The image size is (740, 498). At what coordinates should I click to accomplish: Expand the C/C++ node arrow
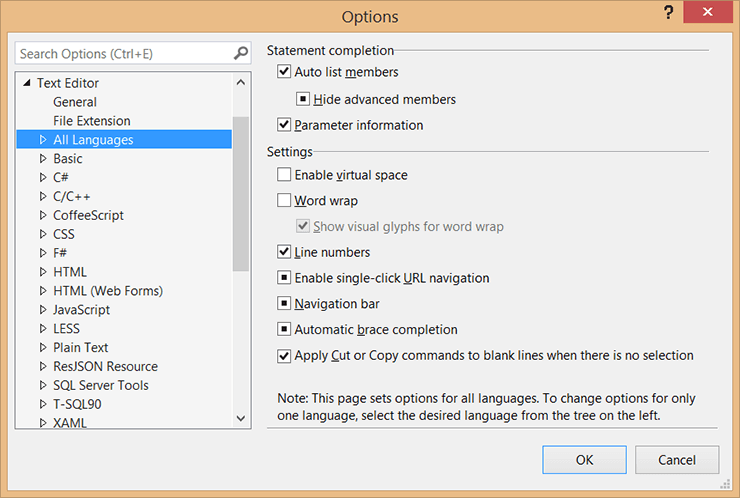[43, 196]
